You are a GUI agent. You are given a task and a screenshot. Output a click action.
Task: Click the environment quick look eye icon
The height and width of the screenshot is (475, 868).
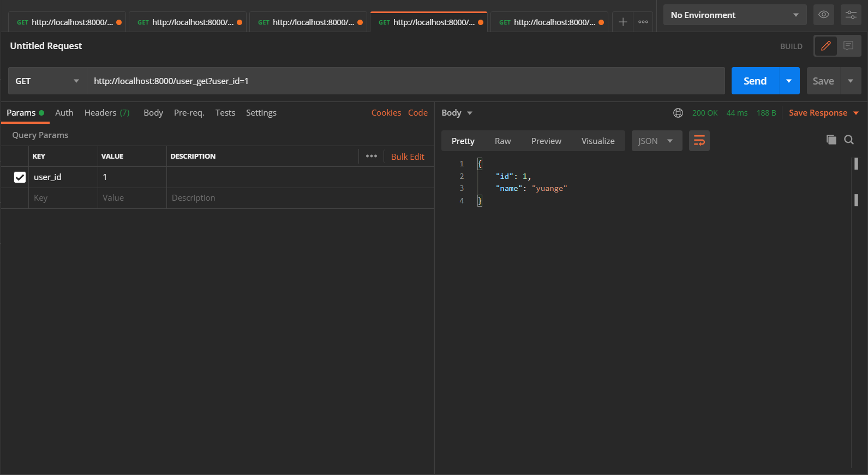(824, 15)
